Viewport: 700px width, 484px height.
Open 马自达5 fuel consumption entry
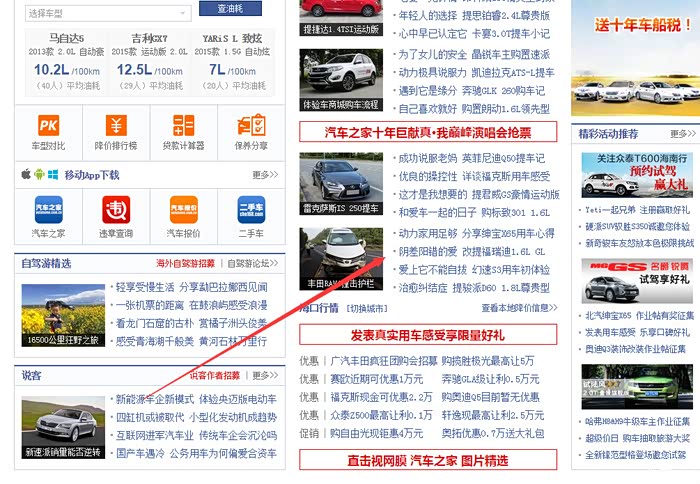click(x=67, y=62)
